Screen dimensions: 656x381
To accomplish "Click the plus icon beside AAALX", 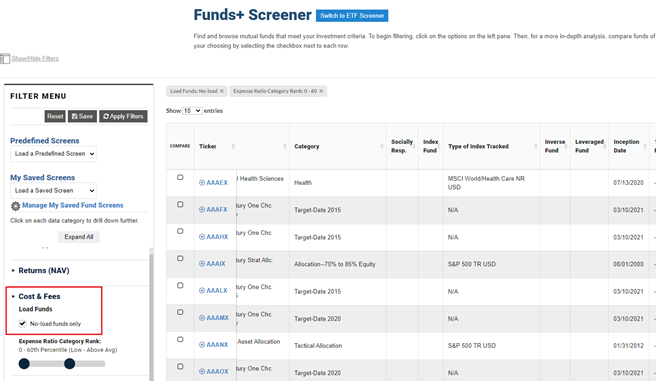I will pyautogui.click(x=202, y=290).
